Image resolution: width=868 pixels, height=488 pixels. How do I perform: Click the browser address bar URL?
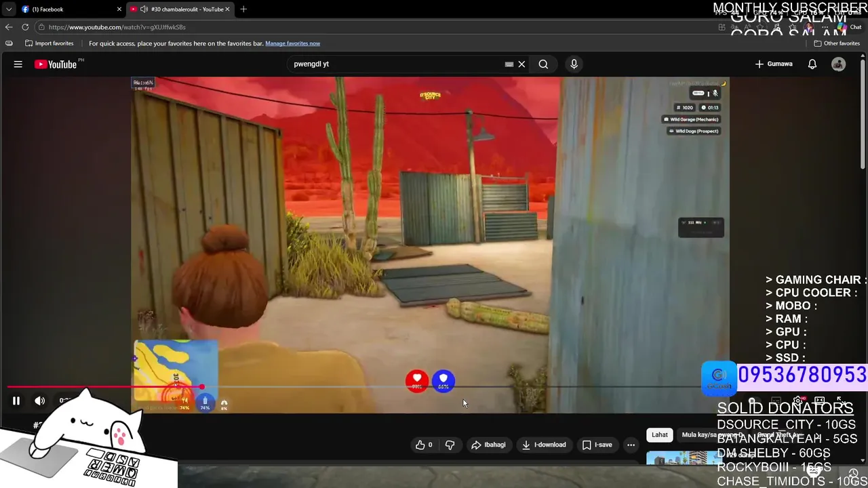click(117, 27)
